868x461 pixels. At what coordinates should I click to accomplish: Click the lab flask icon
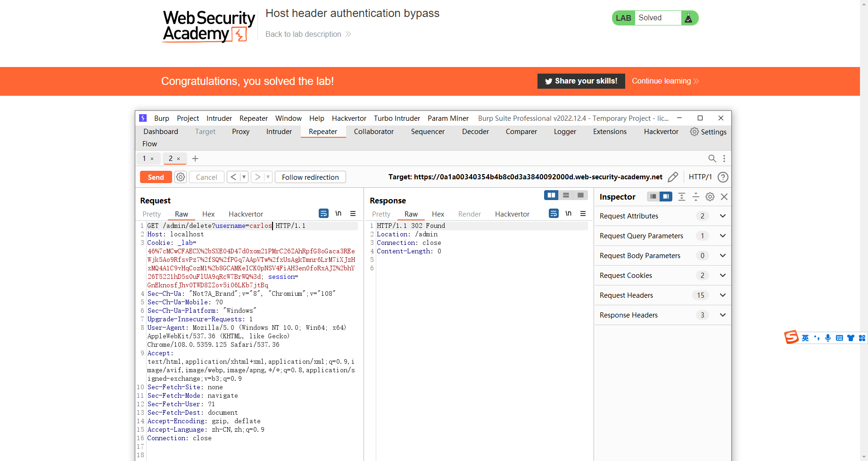tap(688, 18)
